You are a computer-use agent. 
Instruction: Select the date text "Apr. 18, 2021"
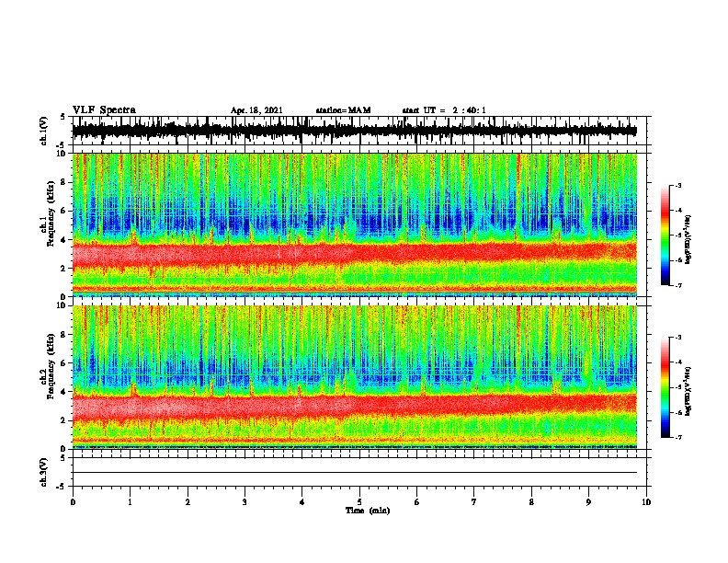(x=256, y=110)
